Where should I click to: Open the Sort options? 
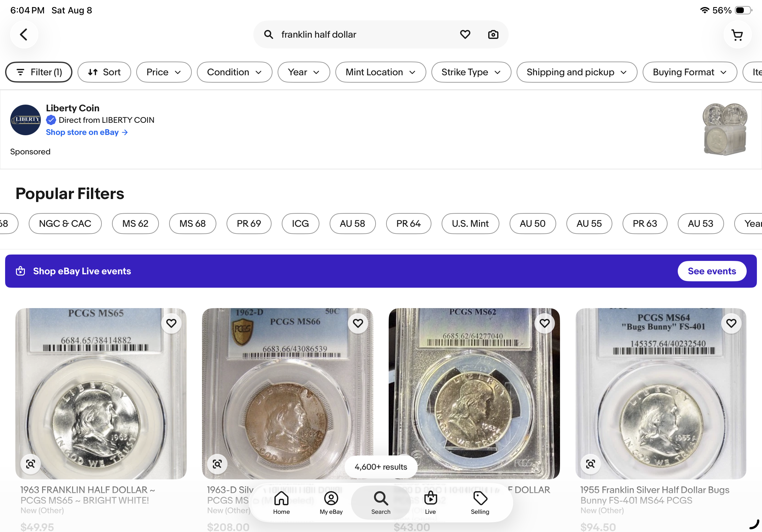(104, 72)
